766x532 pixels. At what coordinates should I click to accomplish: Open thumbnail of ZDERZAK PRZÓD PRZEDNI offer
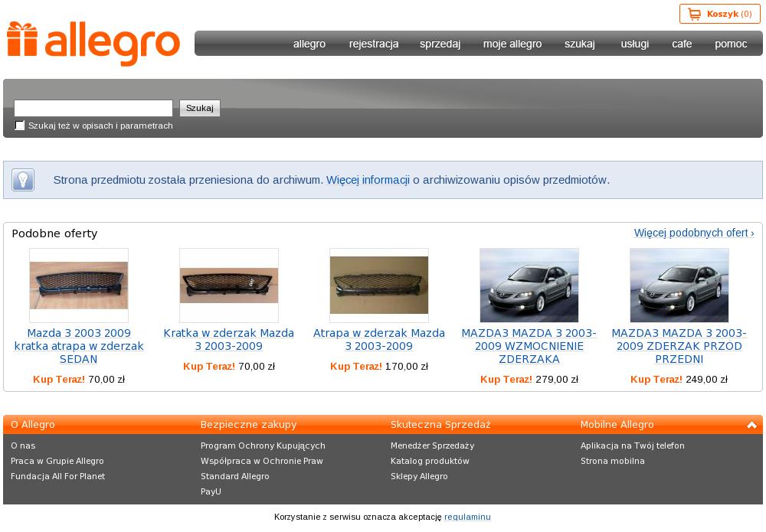pyautogui.click(x=679, y=285)
